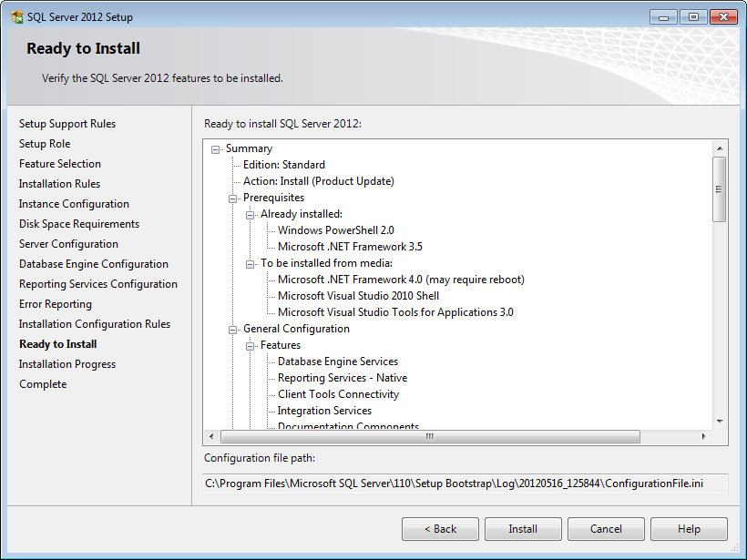The width and height of the screenshot is (747, 560).
Task: Collapse the Prerequisites node
Action: pyautogui.click(x=232, y=199)
